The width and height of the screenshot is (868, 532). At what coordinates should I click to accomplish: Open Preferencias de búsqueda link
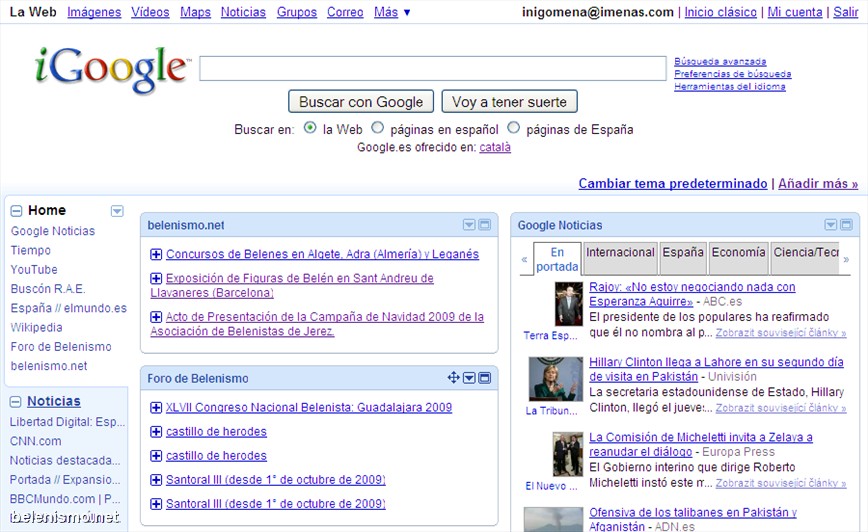[732, 74]
